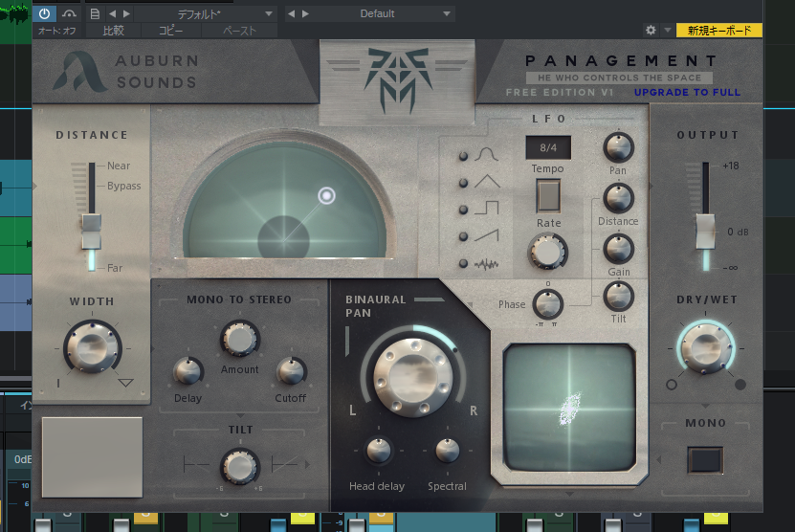Click the Panagement emblem logo
The width and height of the screenshot is (795, 532).
(x=398, y=79)
